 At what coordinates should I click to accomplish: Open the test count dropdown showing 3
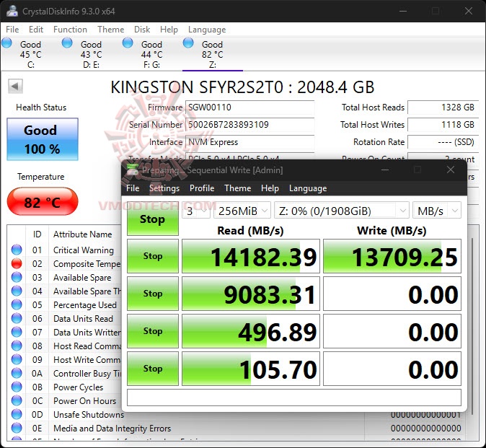[196, 211]
